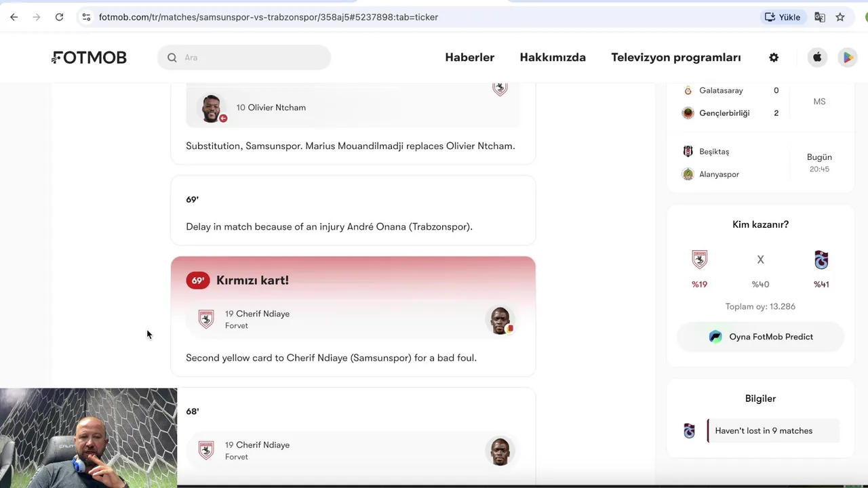This screenshot has width=868, height=488.
Task: Click the Oyna FotMob Predict button
Action: click(760, 337)
